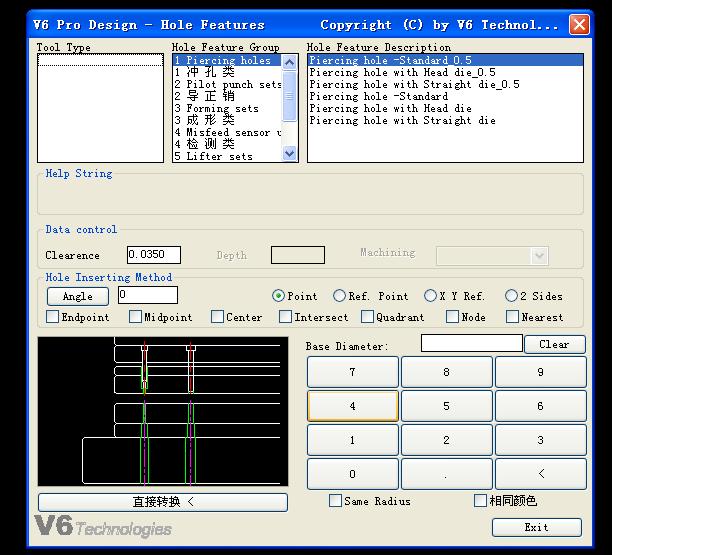Image resolution: width=720 pixels, height=555 pixels.
Task: Select 'Piercing hole -Standard' description
Action: [445, 96]
